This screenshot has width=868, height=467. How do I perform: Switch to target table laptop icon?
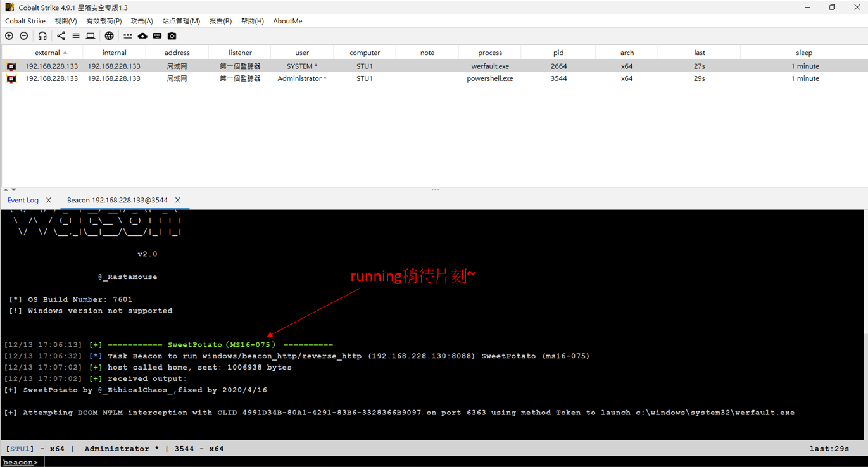pos(91,36)
